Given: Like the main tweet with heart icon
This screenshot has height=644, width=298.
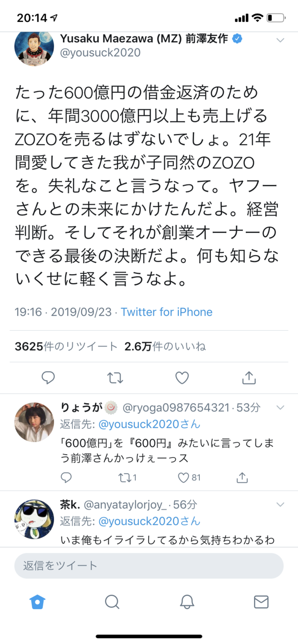Looking at the screenshot, I should 182,378.
